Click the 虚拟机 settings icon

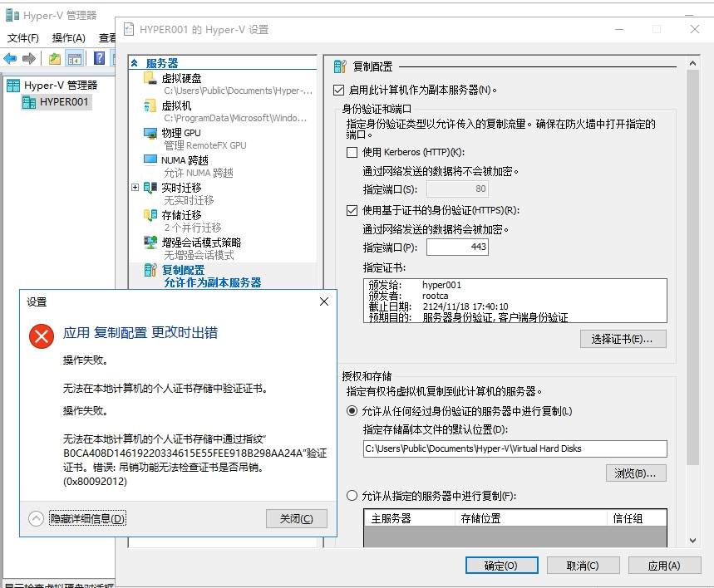pos(150,106)
